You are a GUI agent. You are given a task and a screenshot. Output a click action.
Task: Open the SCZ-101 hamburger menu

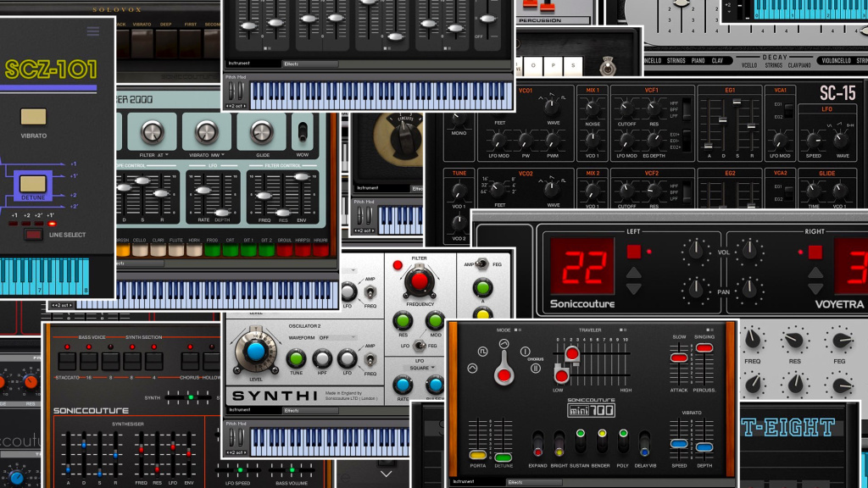tap(93, 30)
